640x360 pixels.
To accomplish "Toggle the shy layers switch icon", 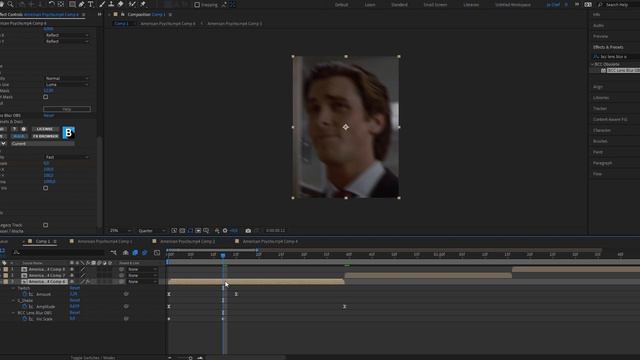I will (125, 253).
